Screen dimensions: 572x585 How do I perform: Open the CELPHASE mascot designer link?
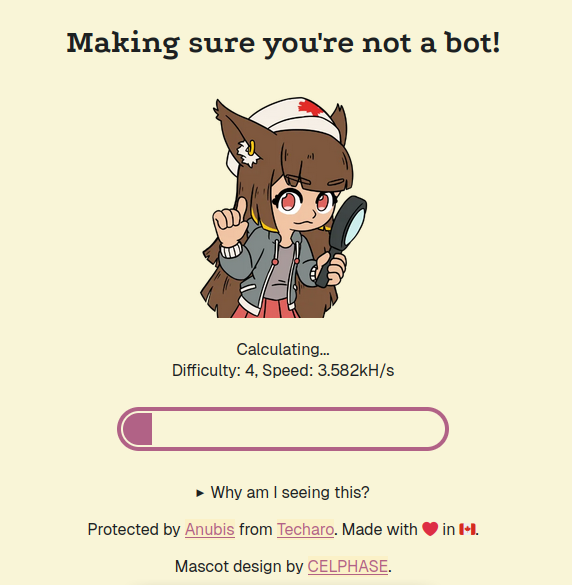pos(348,566)
